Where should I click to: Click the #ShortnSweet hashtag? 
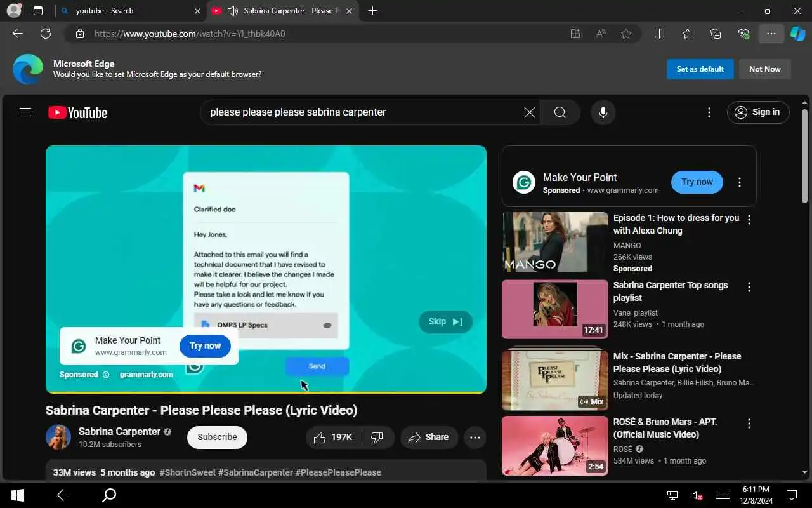point(188,472)
